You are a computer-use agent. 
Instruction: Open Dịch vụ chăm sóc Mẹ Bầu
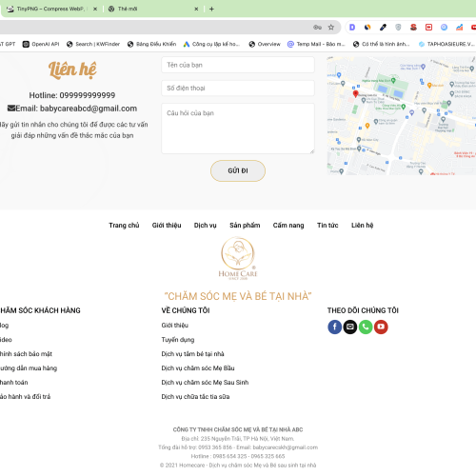pos(198,368)
